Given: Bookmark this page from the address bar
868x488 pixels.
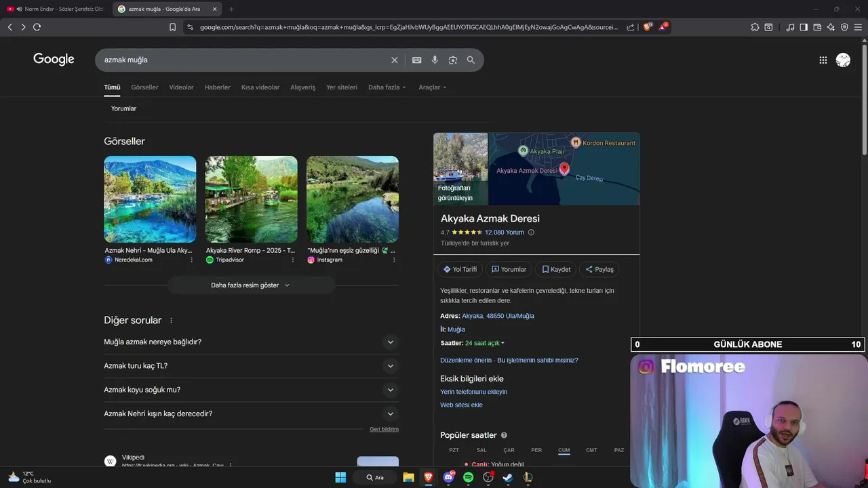Looking at the screenshot, I should point(172,27).
